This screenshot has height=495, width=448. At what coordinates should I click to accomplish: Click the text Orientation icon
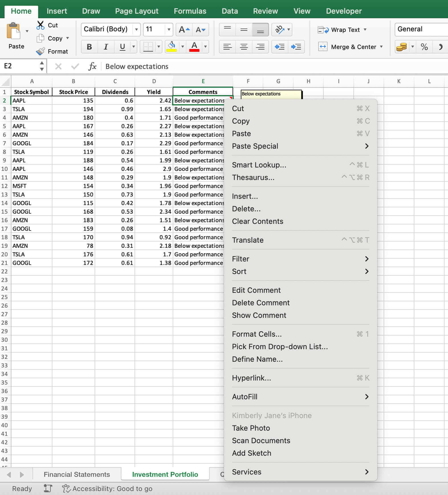[x=280, y=29]
